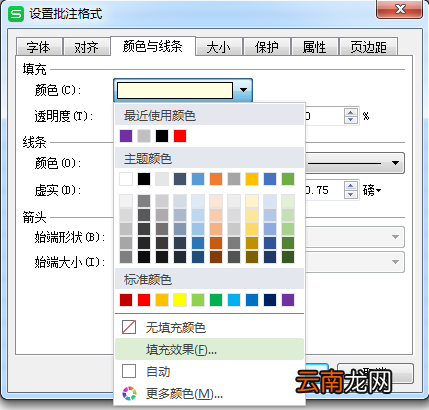Select light blue theme color swatch
This screenshot has width=429, height=410.
[x=198, y=179]
